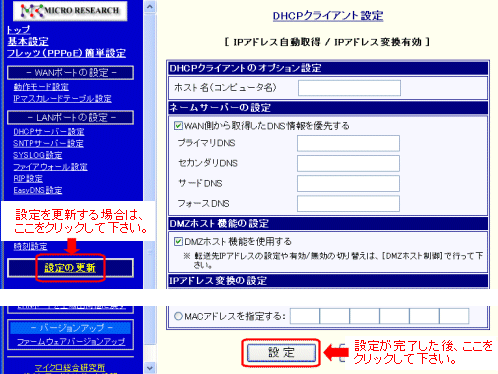Open SYSLOG設定 link
Screen dimensions: 498x374
click(38, 155)
